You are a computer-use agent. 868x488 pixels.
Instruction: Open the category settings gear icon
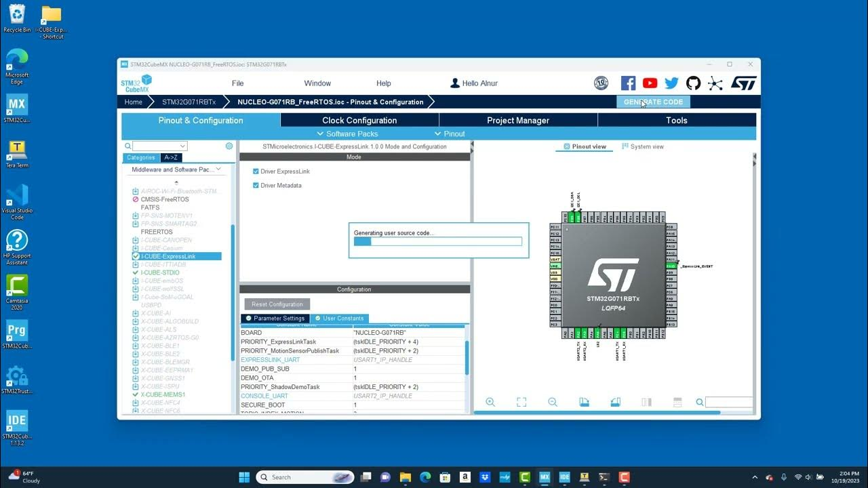point(229,146)
